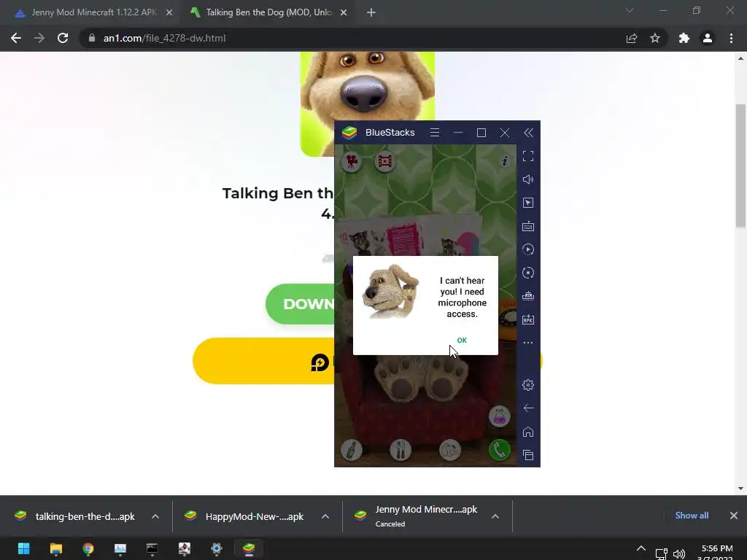
Task: Open Chrome extensions puzzle icon
Action: [x=684, y=38]
